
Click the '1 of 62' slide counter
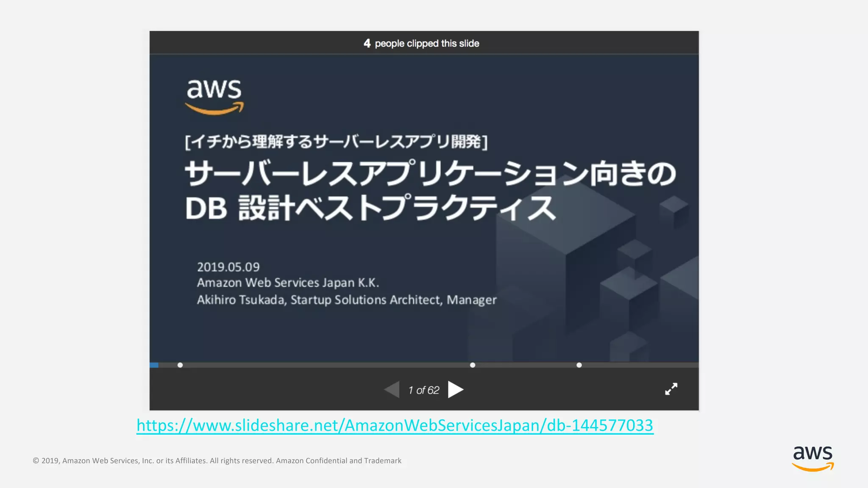[424, 390]
